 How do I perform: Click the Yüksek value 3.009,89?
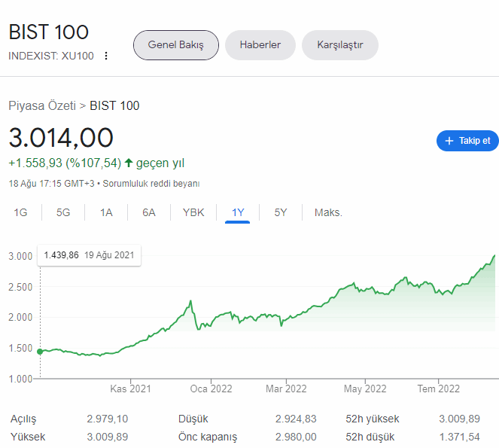pos(107,437)
